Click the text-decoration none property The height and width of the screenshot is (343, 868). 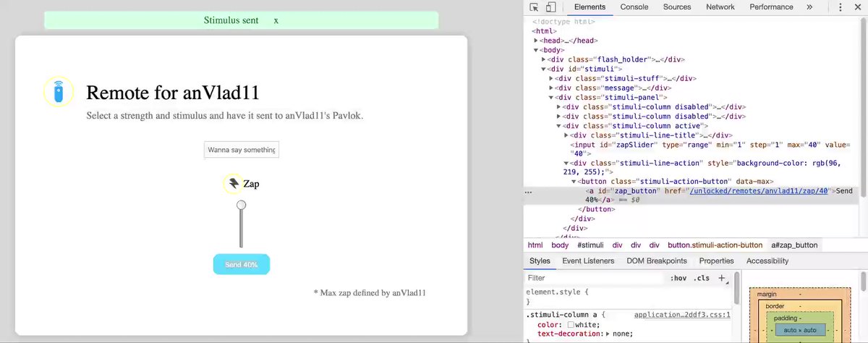586,334
